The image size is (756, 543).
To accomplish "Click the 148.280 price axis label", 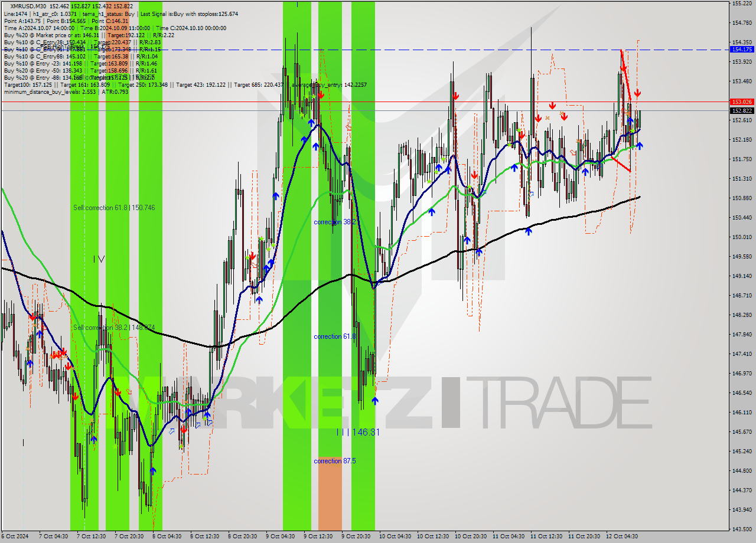I will click(742, 315).
